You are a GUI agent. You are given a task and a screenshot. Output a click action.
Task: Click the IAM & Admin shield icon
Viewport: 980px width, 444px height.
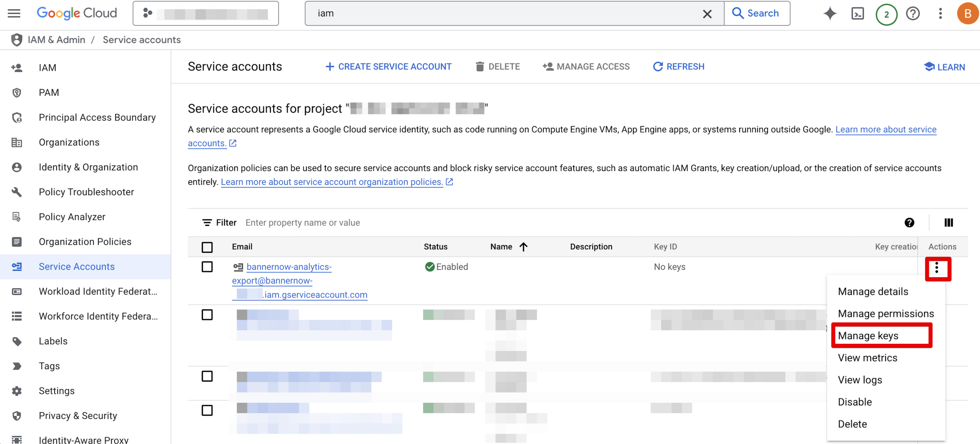[17, 40]
